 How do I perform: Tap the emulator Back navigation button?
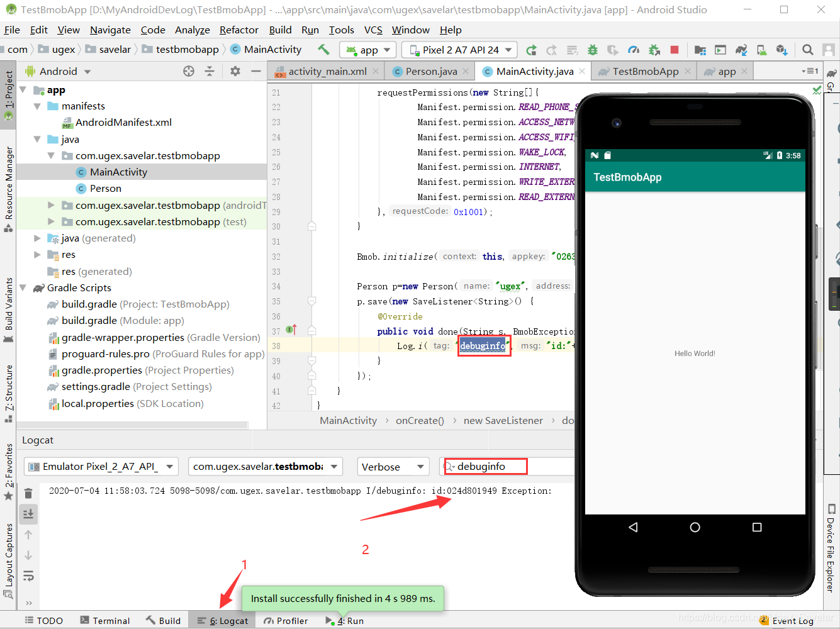coord(634,527)
